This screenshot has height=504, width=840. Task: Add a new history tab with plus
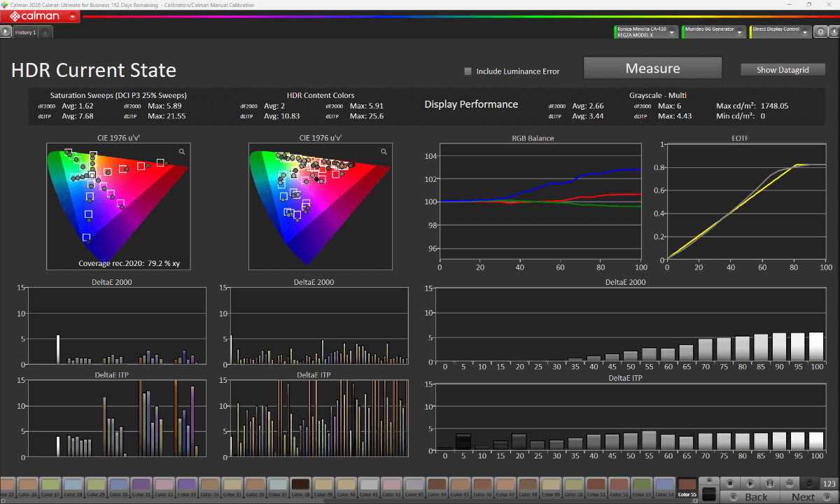pyautogui.click(x=45, y=32)
